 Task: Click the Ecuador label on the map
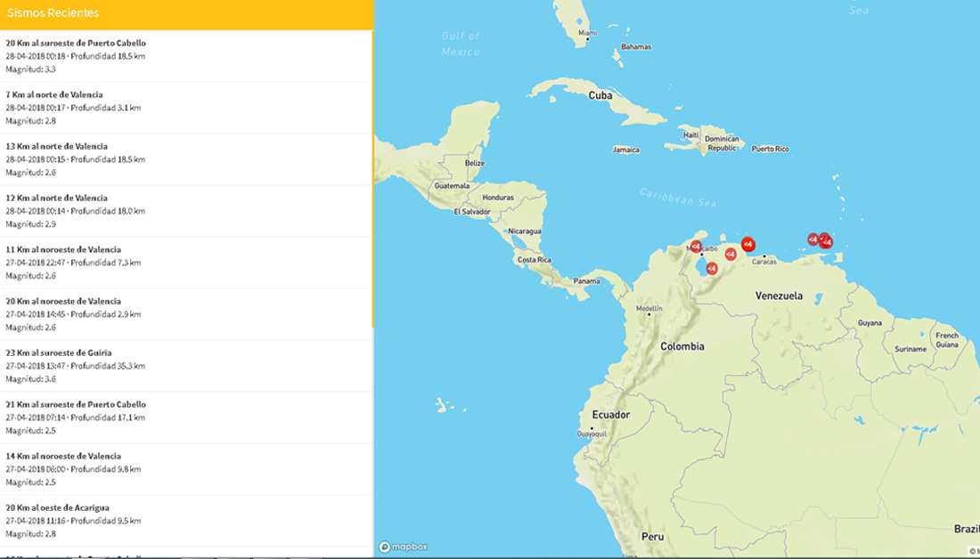pos(611,415)
